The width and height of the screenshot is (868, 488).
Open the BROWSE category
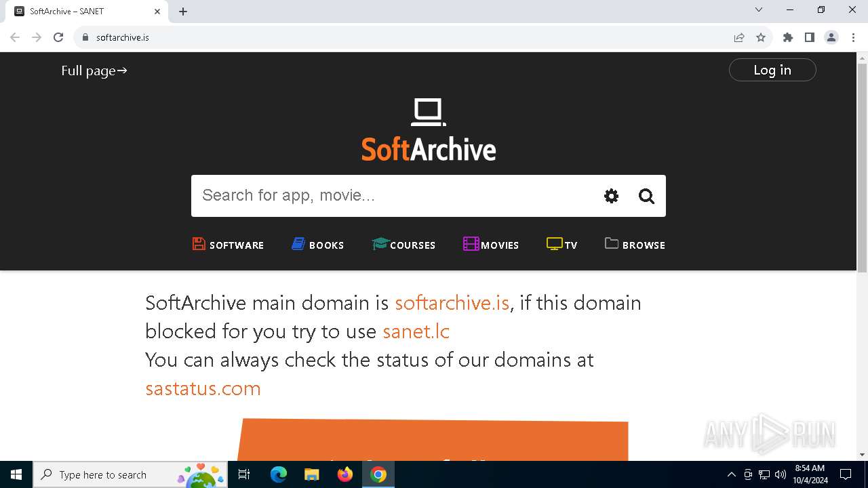pos(635,245)
